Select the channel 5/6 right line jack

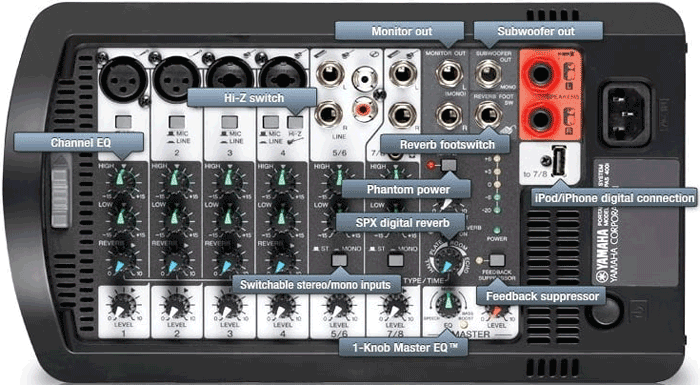click(x=329, y=114)
